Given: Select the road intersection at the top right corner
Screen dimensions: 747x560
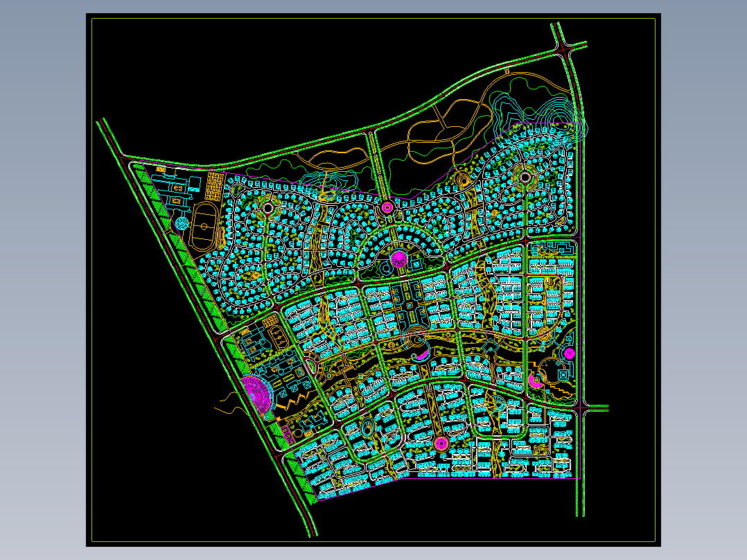Looking at the screenshot, I should click(x=563, y=48).
